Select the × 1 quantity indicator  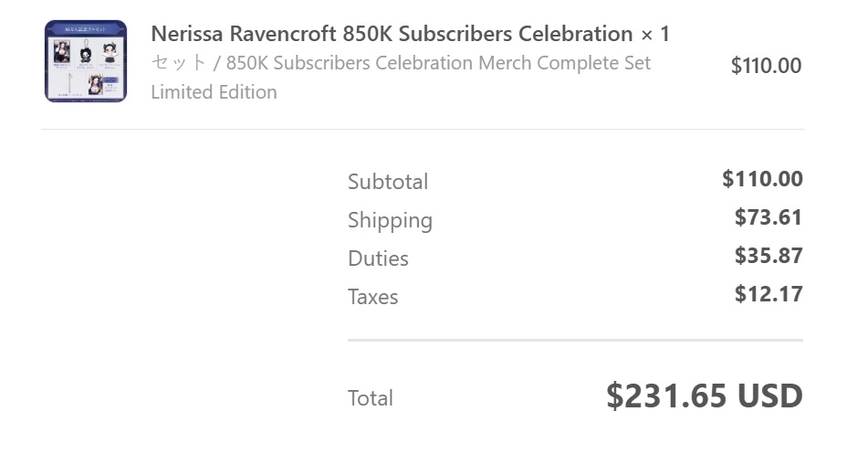pyautogui.click(x=655, y=35)
